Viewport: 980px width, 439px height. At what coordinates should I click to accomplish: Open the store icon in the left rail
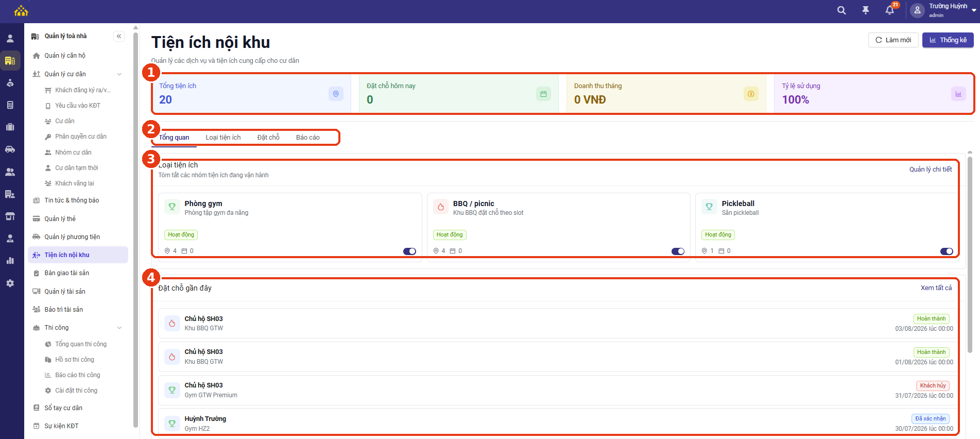(10, 216)
